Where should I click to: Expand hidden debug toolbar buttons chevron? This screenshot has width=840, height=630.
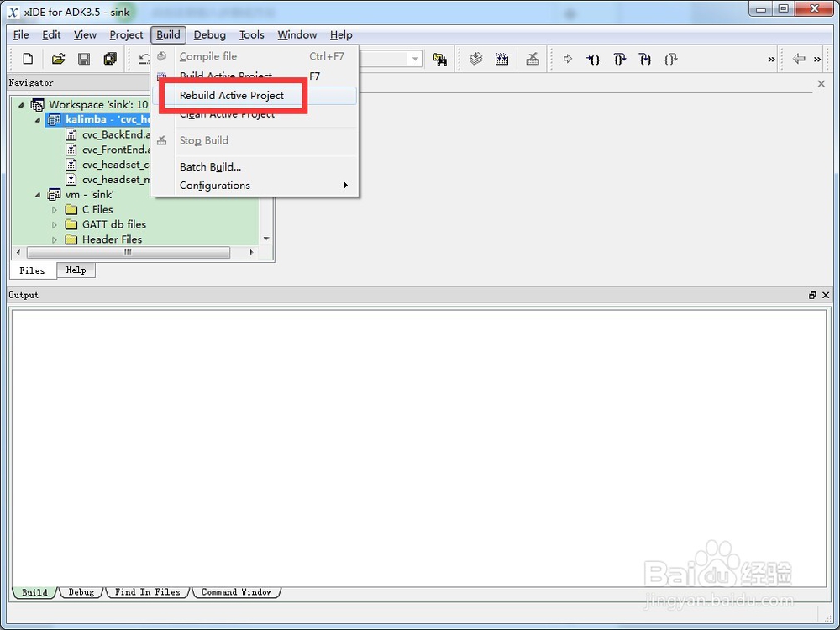tap(771, 60)
